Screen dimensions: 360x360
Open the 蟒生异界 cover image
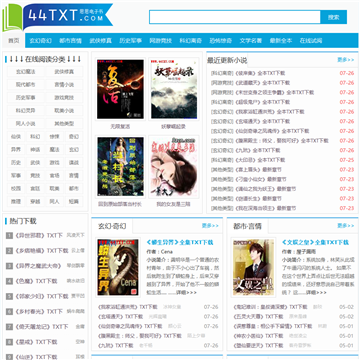118,267
